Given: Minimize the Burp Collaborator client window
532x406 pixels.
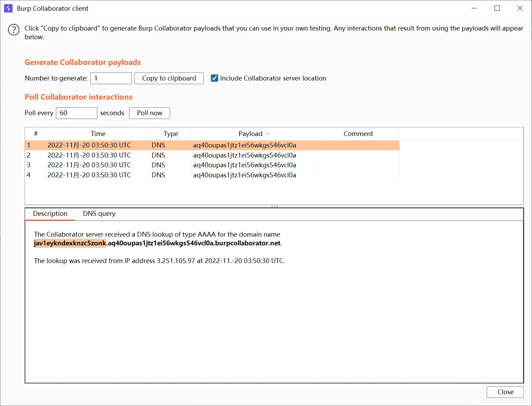Looking at the screenshot, I should click(474, 8).
